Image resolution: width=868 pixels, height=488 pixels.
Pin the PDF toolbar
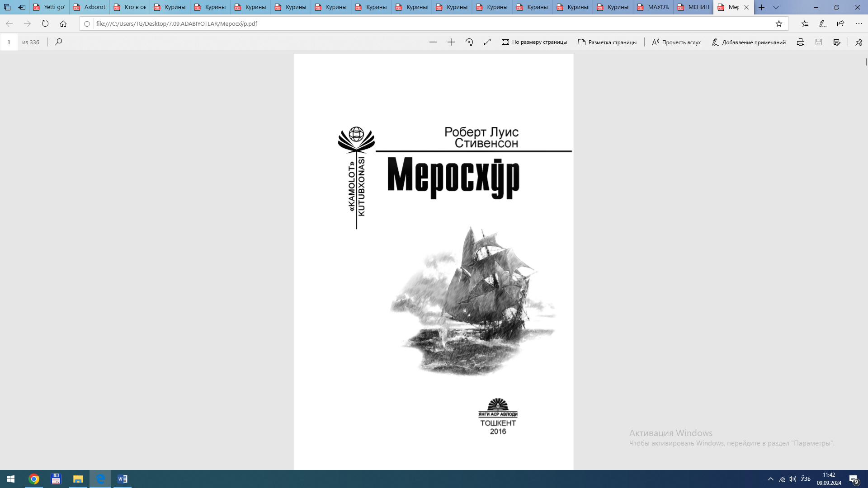click(859, 42)
